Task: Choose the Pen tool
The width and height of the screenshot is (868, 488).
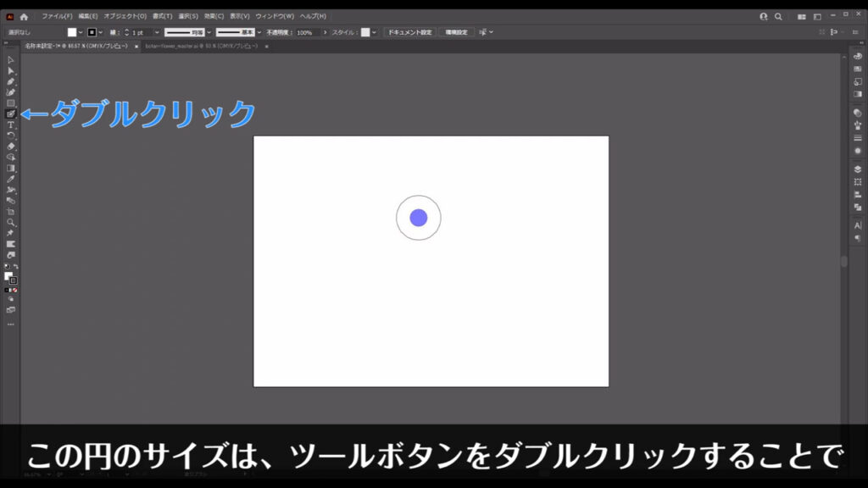Action: coord(10,82)
